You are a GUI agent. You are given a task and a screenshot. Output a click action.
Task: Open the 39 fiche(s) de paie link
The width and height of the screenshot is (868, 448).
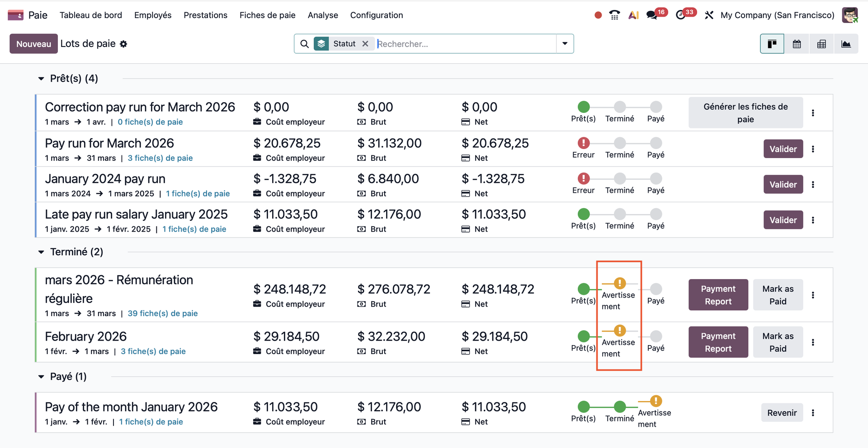(162, 313)
